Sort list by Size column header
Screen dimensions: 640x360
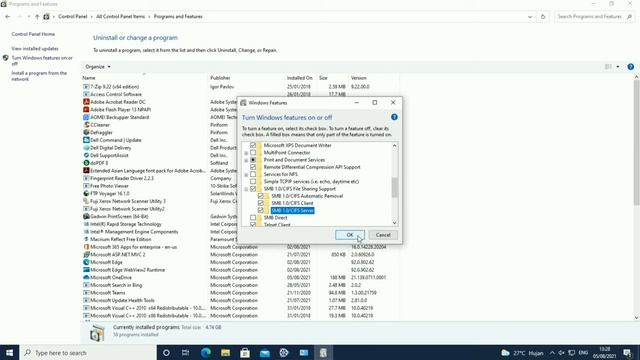[323, 78]
